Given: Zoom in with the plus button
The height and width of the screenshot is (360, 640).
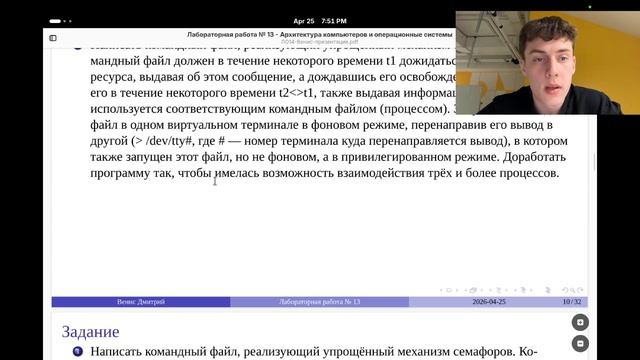Looking at the screenshot, I should (580, 322).
